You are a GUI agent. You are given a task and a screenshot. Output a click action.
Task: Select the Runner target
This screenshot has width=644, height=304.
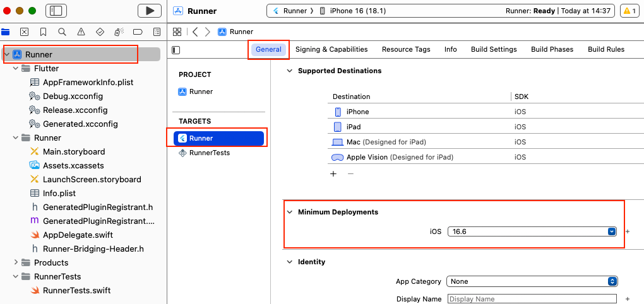(x=218, y=138)
